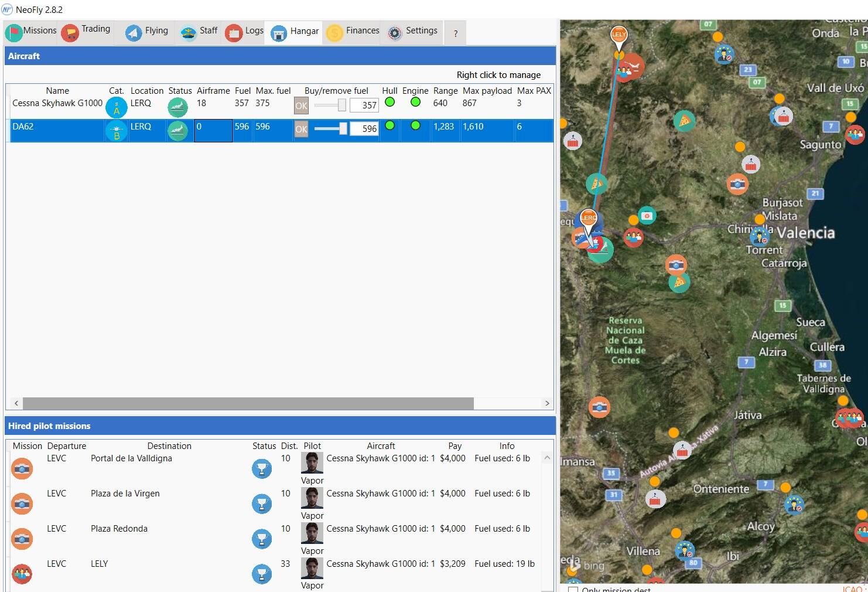This screenshot has height=592, width=868.
Task: Click the Cessna fuel amount field showing 357
Action: pyautogui.click(x=364, y=106)
